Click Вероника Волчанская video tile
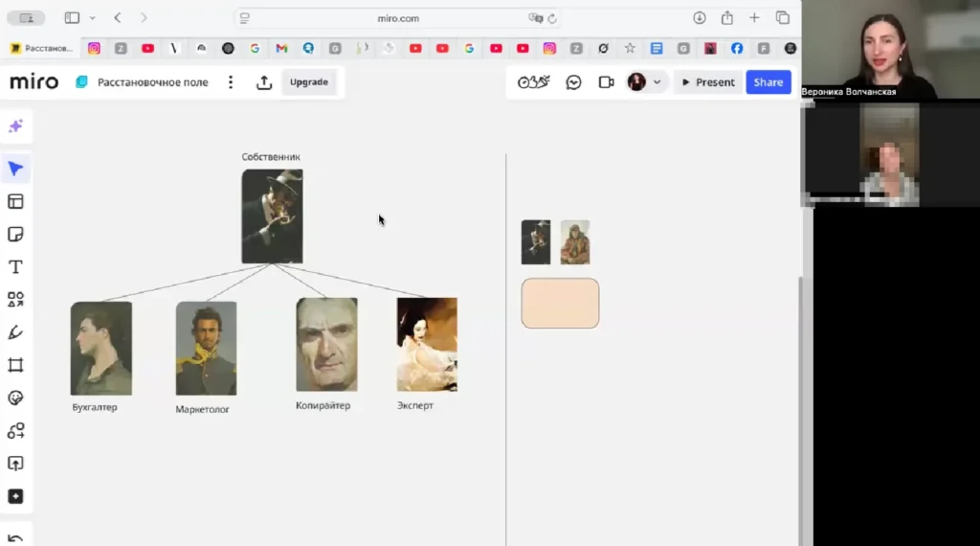 (891, 50)
